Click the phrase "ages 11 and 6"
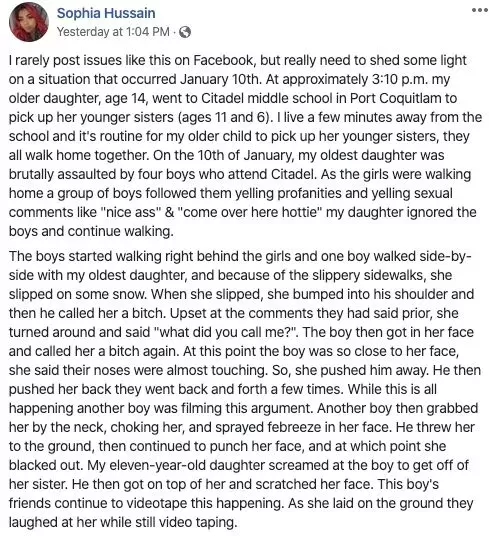489x536 pixels. pos(223,118)
